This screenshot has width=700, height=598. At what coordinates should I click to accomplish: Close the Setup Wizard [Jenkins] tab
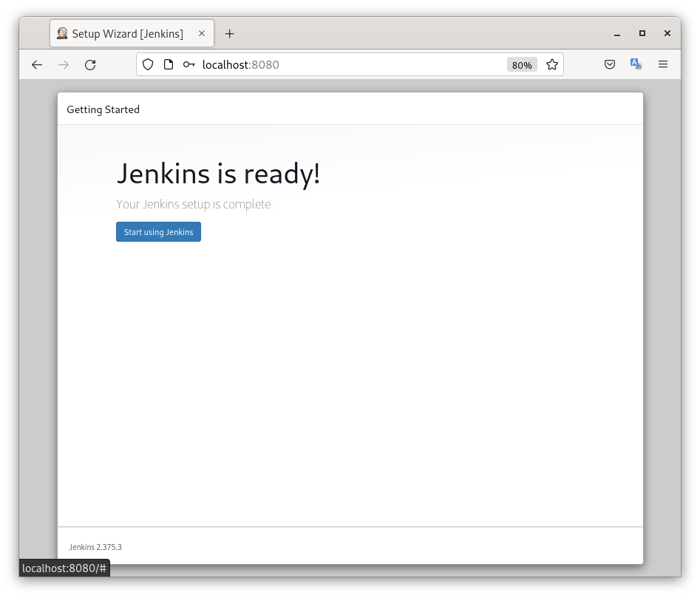coord(202,34)
